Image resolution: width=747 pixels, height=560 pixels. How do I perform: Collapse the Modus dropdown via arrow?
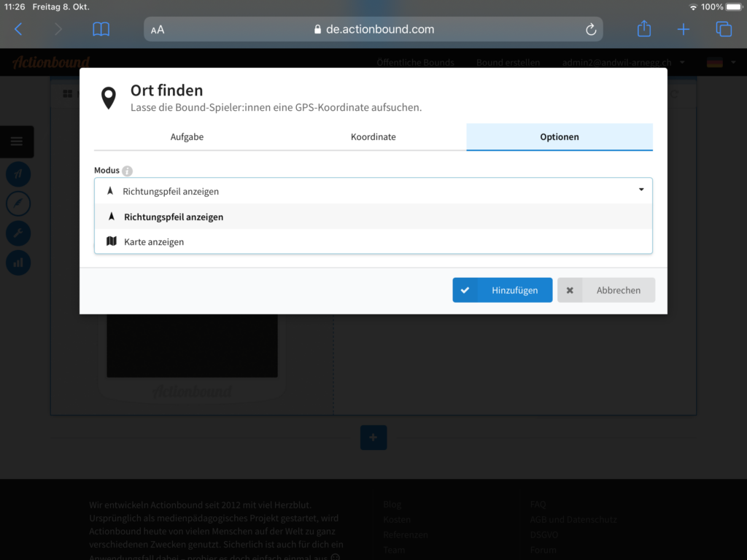tap(640, 190)
